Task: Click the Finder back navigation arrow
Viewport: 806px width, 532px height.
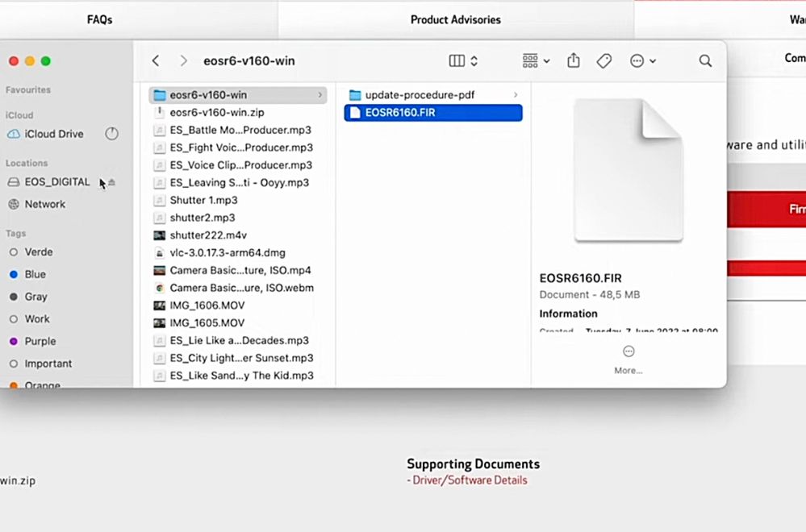Action: click(156, 61)
